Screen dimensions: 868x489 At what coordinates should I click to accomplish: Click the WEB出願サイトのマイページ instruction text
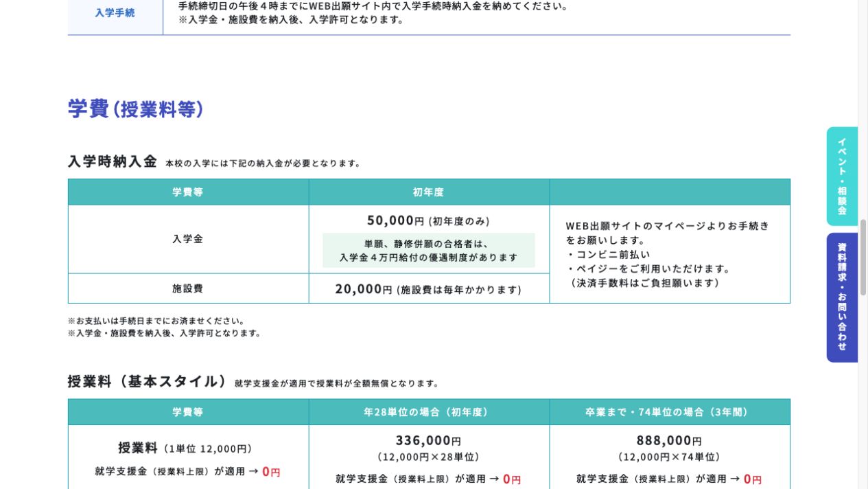point(668,233)
